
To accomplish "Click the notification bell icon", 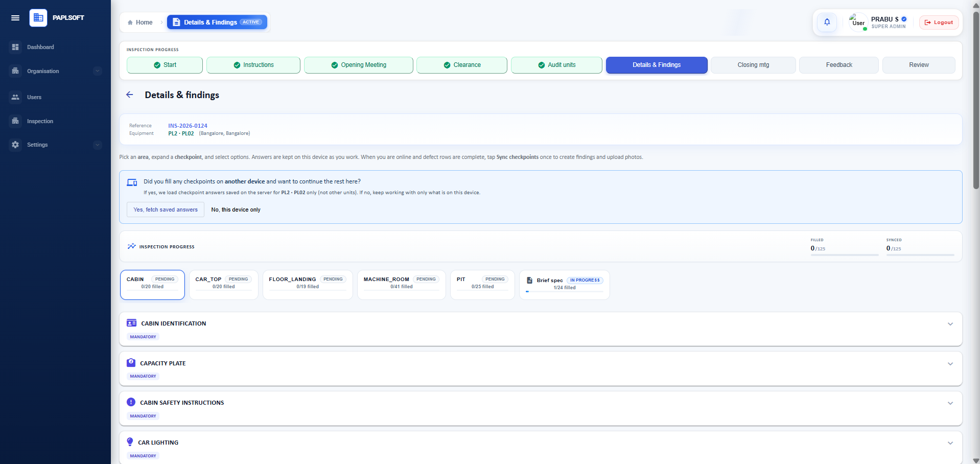I will pos(827,22).
